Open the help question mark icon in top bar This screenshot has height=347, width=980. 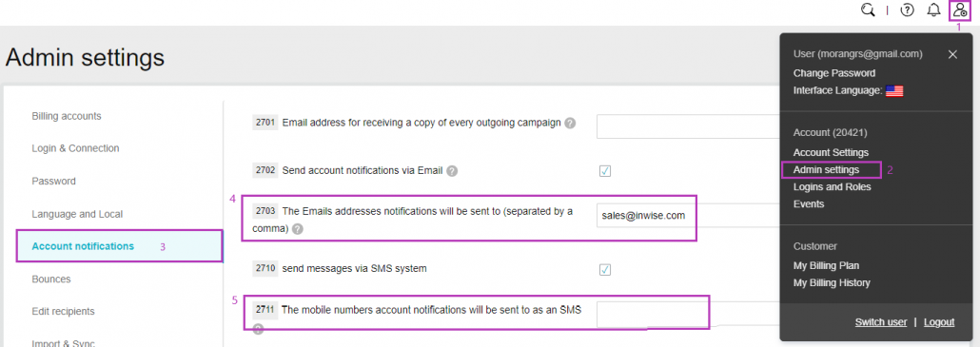point(907,10)
